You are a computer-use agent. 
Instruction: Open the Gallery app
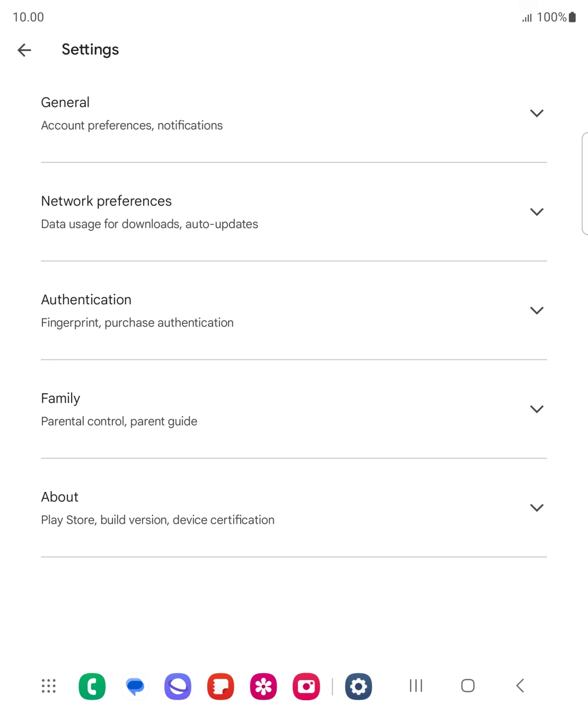point(264,686)
